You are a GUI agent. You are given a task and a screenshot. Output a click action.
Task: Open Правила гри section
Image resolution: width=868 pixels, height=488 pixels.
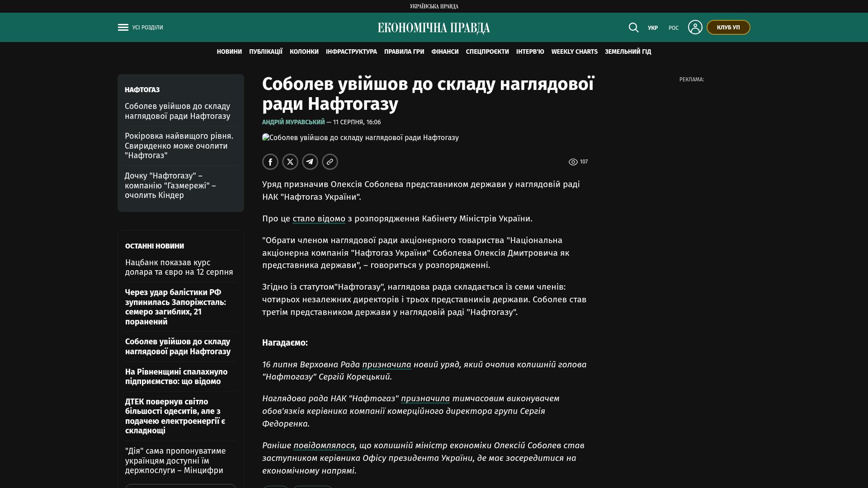tap(404, 52)
